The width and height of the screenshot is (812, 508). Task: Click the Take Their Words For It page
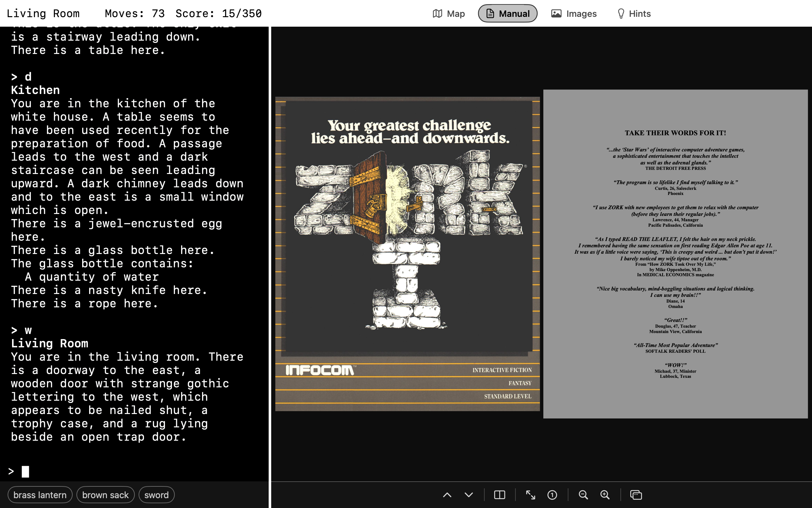point(675,254)
